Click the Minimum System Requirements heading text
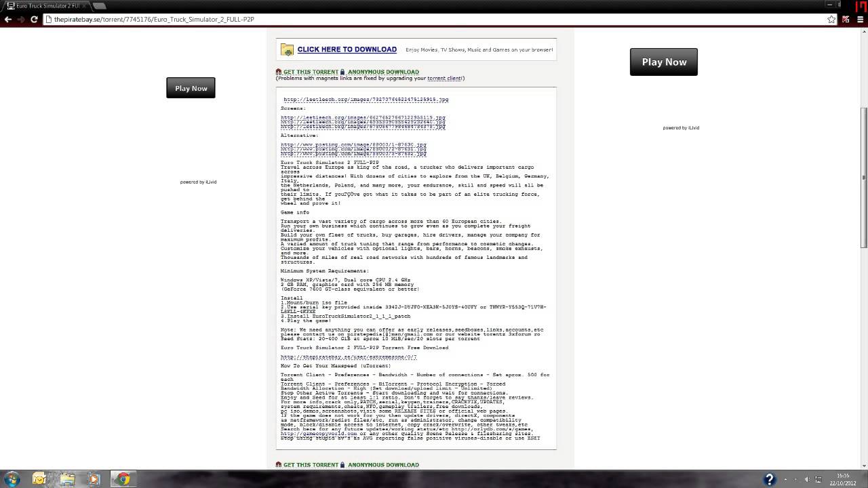Viewport: 868px width, 488px height. click(x=325, y=271)
